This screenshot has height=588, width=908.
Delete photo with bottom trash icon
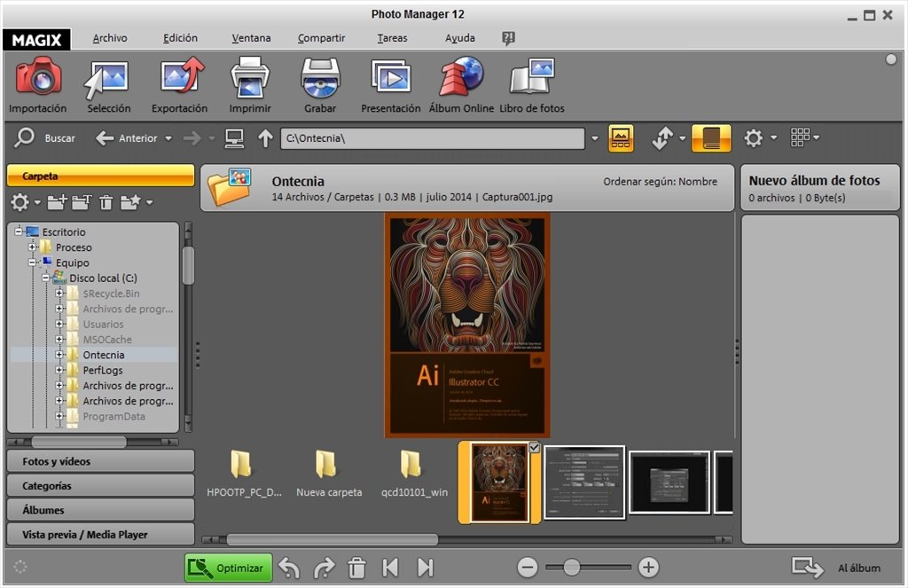click(356, 568)
